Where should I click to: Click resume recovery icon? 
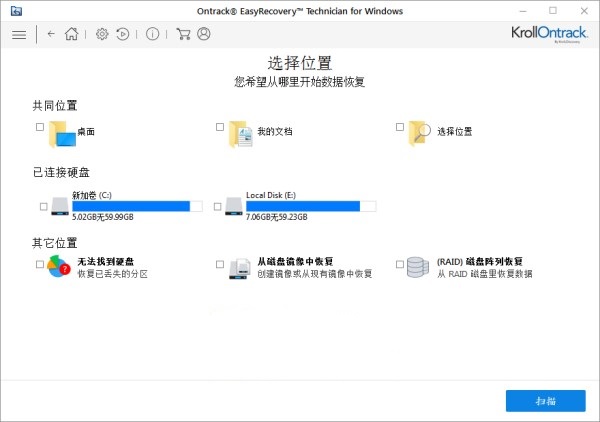coord(122,34)
